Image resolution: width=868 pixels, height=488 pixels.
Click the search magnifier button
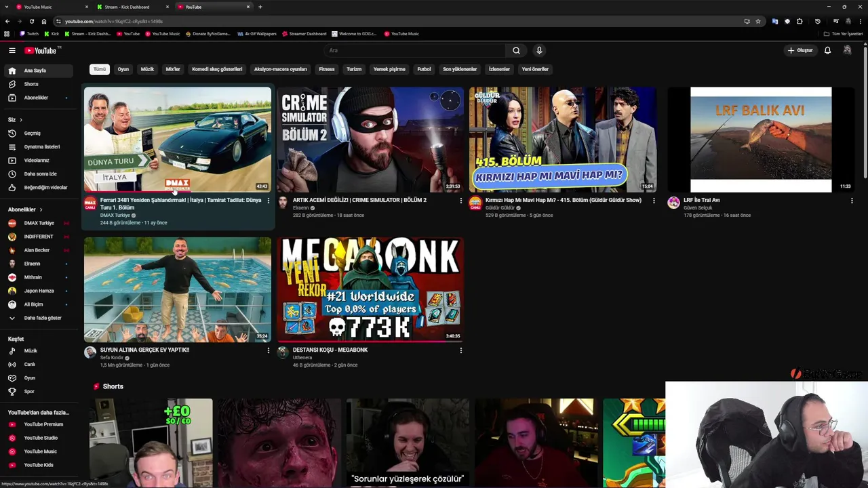[x=516, y=50]
